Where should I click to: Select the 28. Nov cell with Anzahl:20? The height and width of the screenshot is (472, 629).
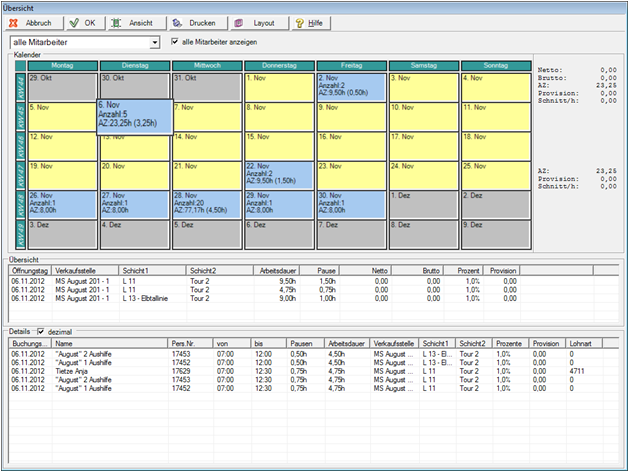click(207, 205)
